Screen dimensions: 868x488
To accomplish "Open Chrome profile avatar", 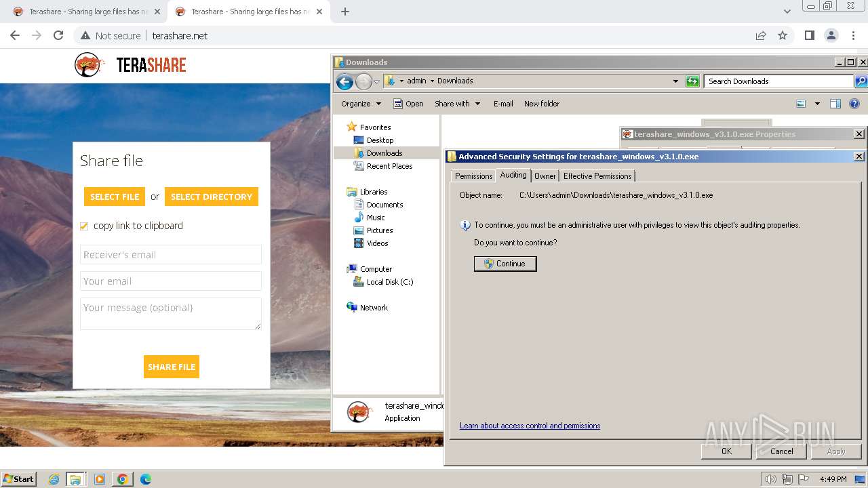I will click(x=831, y=35).
